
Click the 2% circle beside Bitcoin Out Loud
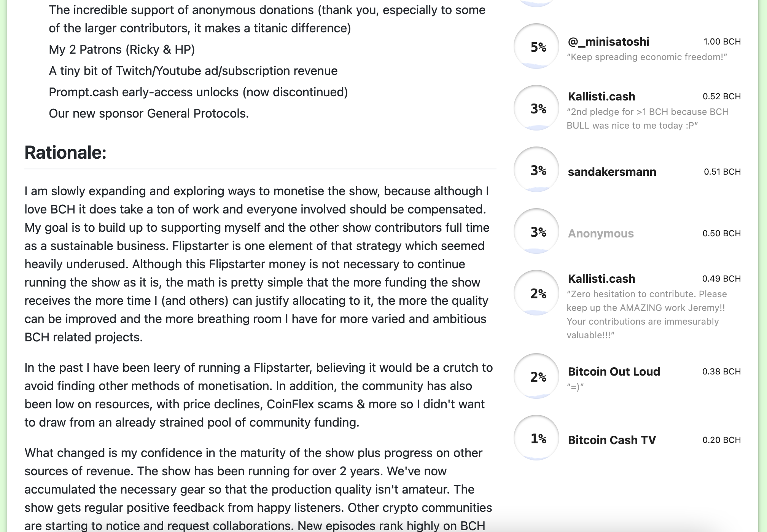point(536,376)
